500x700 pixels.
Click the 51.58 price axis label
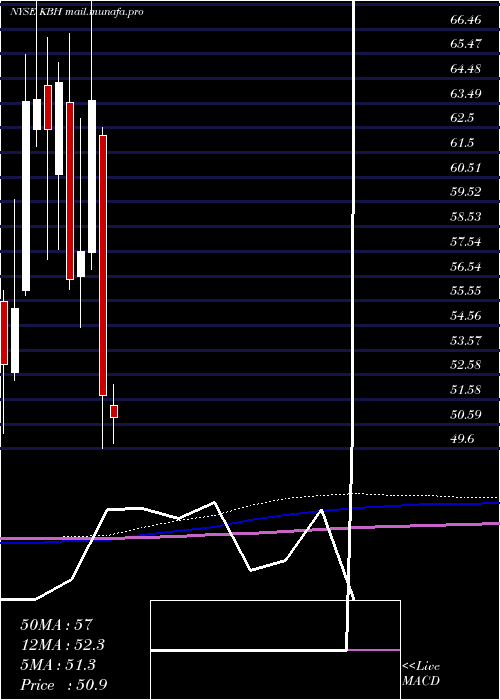pos(466,390)
